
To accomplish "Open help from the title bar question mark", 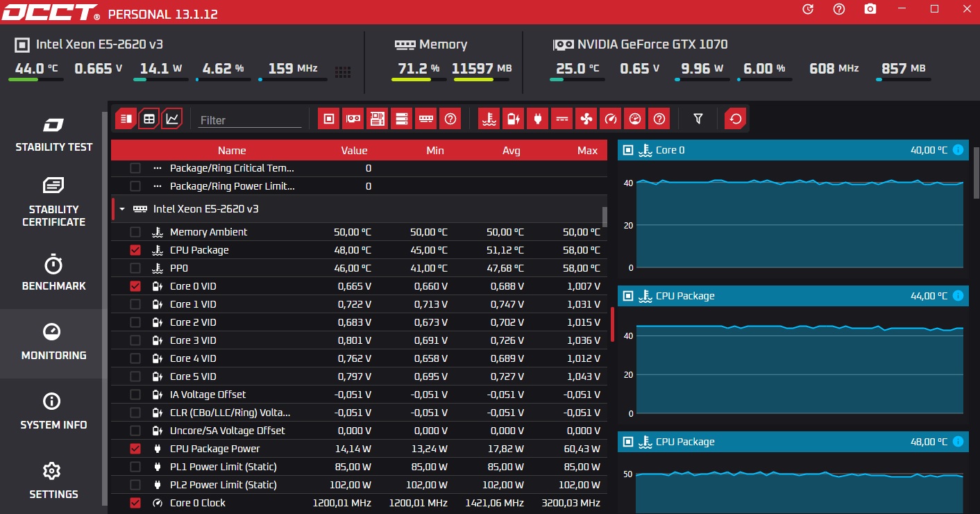I will coord(839,9).
